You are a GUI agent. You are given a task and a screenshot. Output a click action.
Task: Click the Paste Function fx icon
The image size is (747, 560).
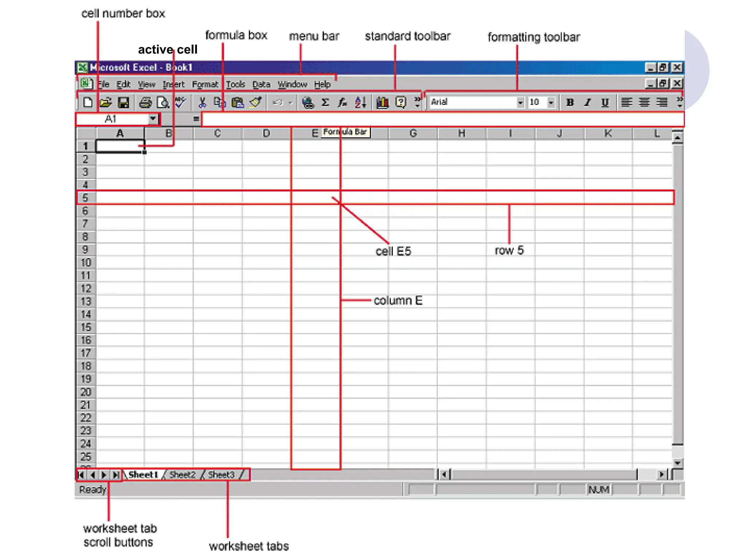[342, 103]
